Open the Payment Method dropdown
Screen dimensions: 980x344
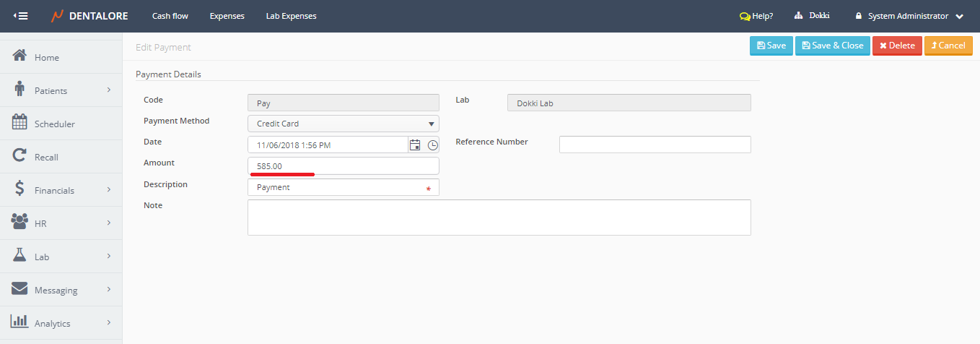pos(343,124)
